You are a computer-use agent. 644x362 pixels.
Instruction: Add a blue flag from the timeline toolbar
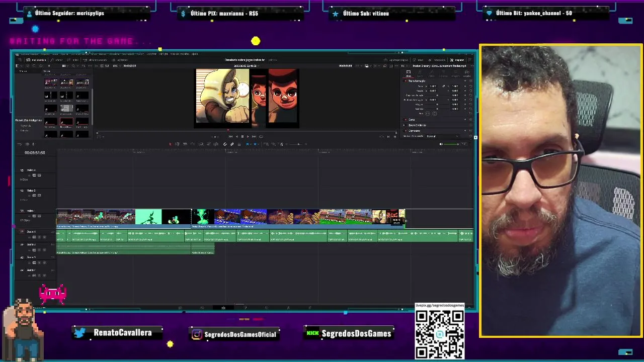click(248, 144)
